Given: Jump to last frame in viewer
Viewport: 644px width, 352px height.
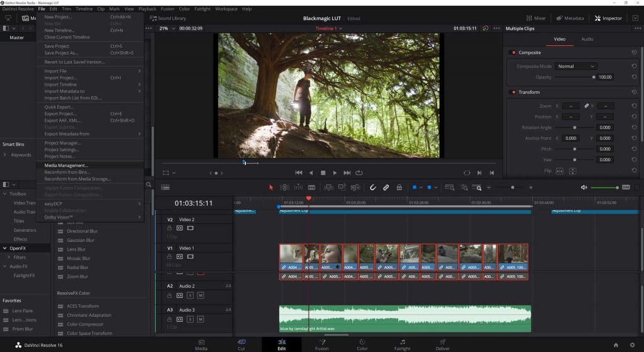Looking at the screenshot, I should pos(347,173).
